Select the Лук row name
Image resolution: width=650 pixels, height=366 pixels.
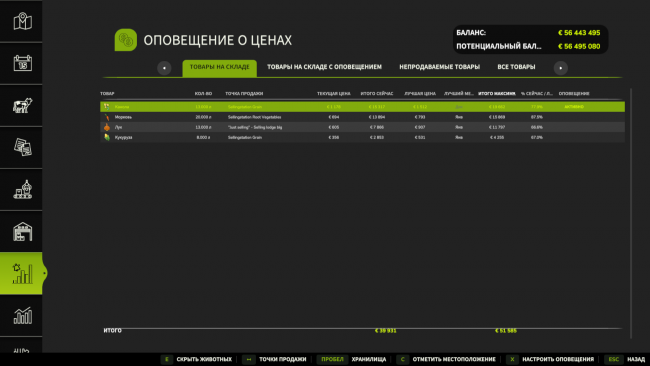click(x=119, y=127)
